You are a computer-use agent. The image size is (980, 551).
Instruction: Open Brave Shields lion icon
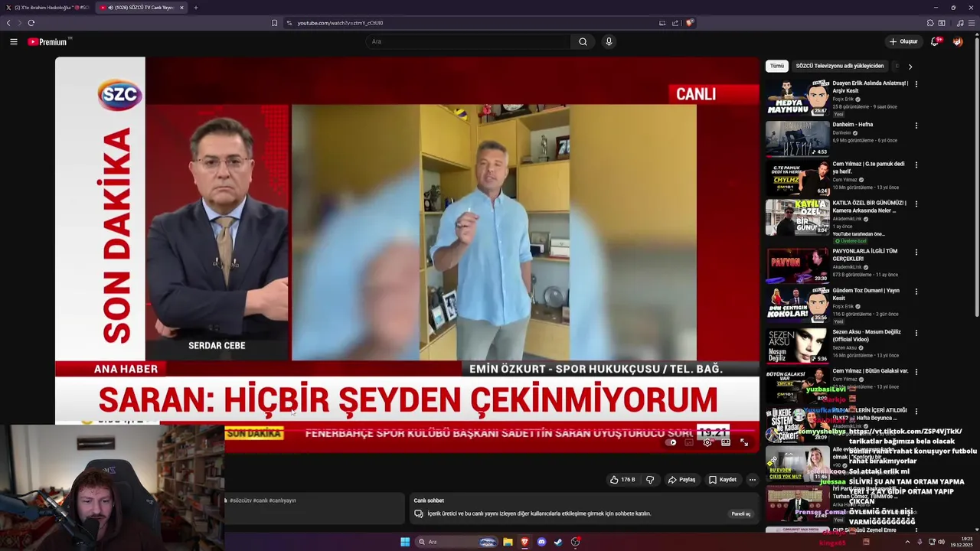(689, 23)
